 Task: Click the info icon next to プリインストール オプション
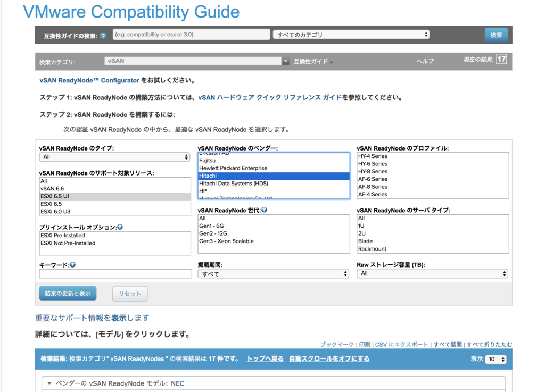[120, 227]
